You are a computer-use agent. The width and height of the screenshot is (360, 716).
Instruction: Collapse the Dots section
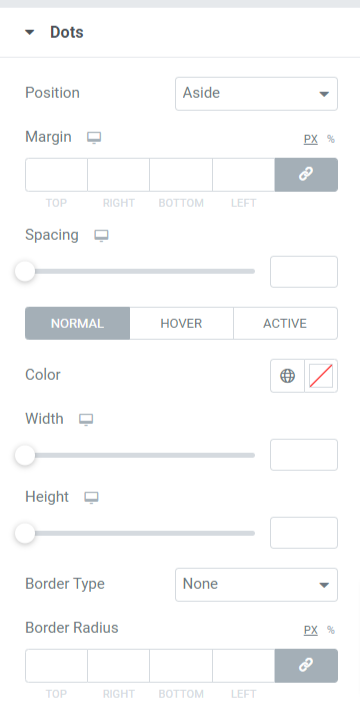click(30, 32)
